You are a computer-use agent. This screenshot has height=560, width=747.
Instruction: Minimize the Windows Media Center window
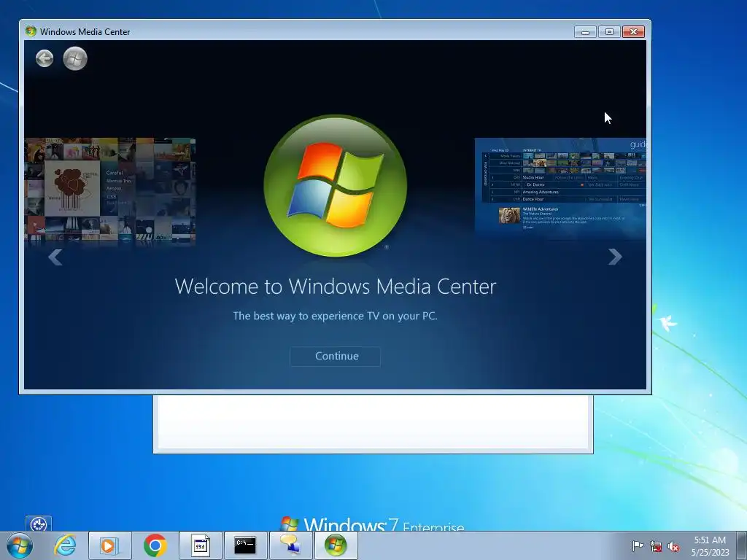click(586, 32)
